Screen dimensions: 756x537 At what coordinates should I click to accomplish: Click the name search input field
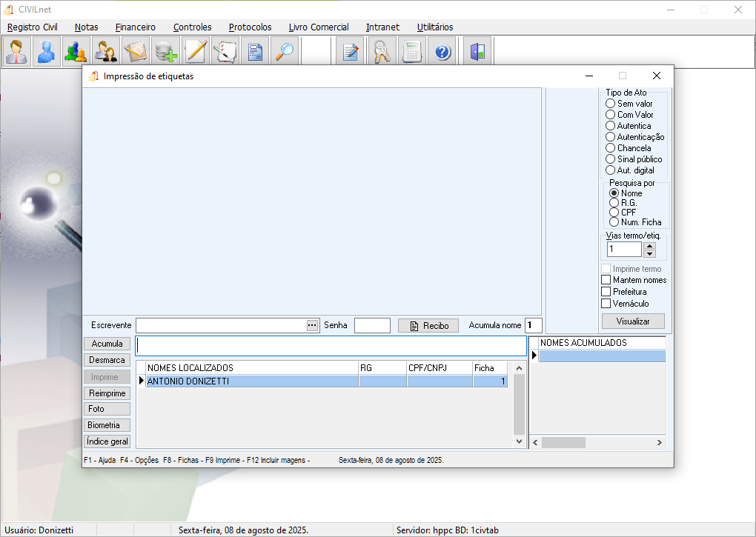(x=331, y=346)
